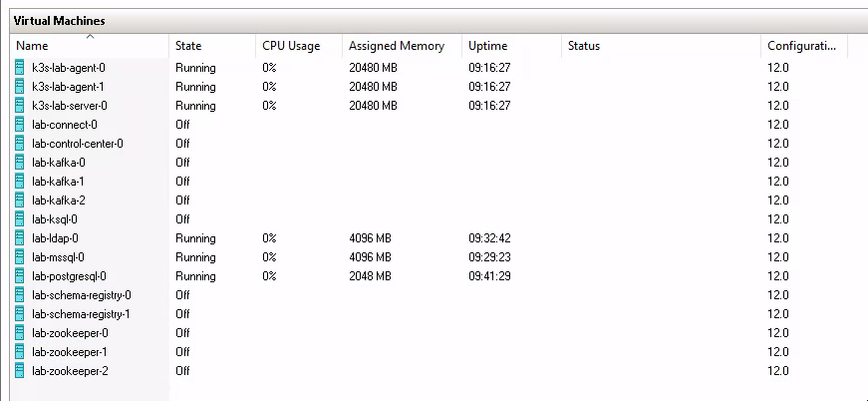Click the lab-zookeeper-2 VM icon
The image size is (868, 401).
20,371
